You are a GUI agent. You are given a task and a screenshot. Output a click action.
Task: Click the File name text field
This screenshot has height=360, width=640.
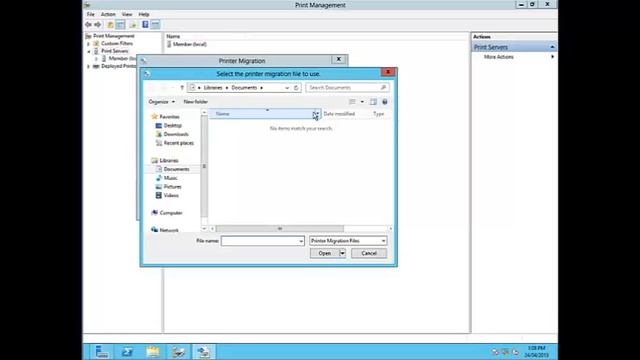point(260,241)
